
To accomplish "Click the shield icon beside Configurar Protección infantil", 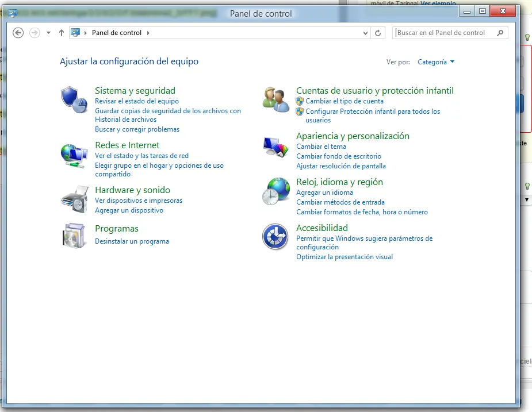I will tap(300, 111).
